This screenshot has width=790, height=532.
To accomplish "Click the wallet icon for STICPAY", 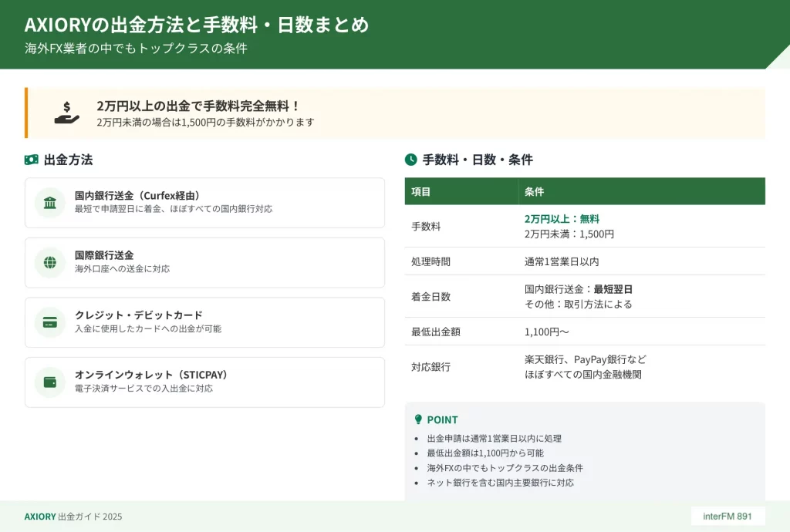I will click(50, 382).
